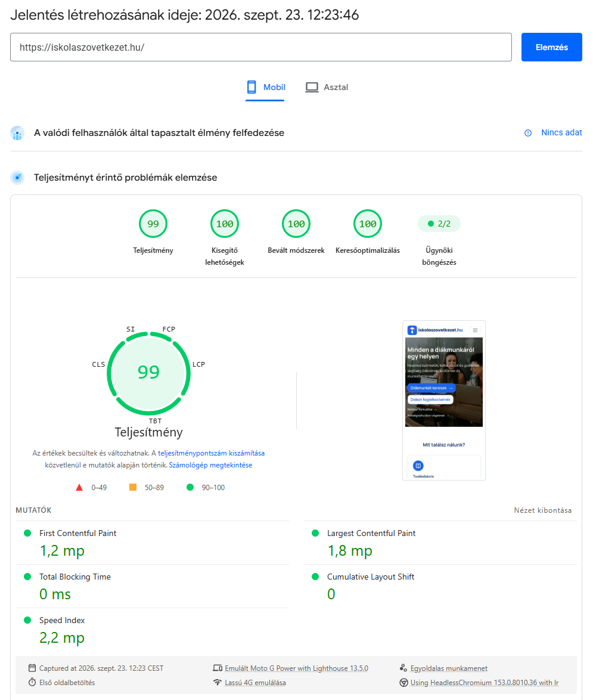593x700 pixels.
Task: Open the Számológép megtekintése link
Action: coord(210,465)
